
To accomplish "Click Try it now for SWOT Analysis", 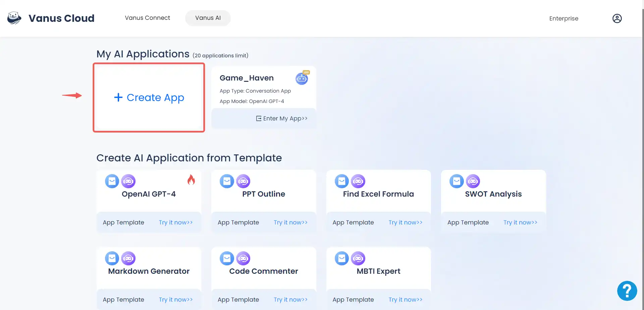I will coord(520,222).
